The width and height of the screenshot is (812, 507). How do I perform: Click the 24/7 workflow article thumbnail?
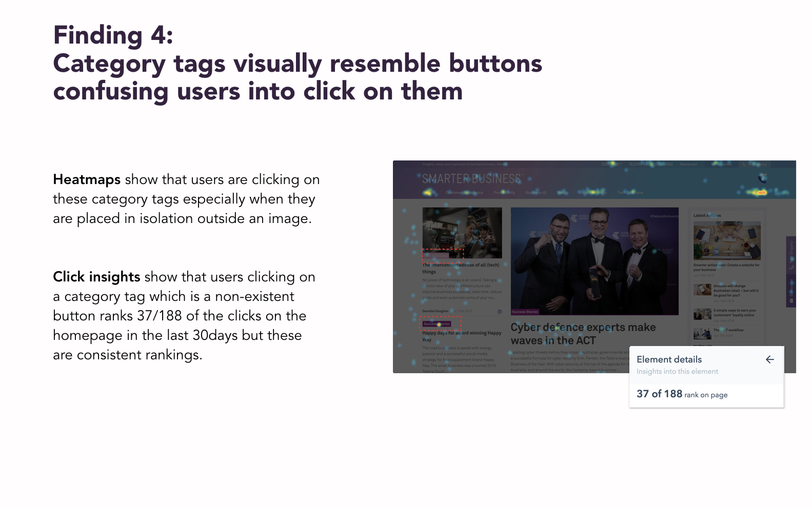pyautogui.click(x=702, y=333)
